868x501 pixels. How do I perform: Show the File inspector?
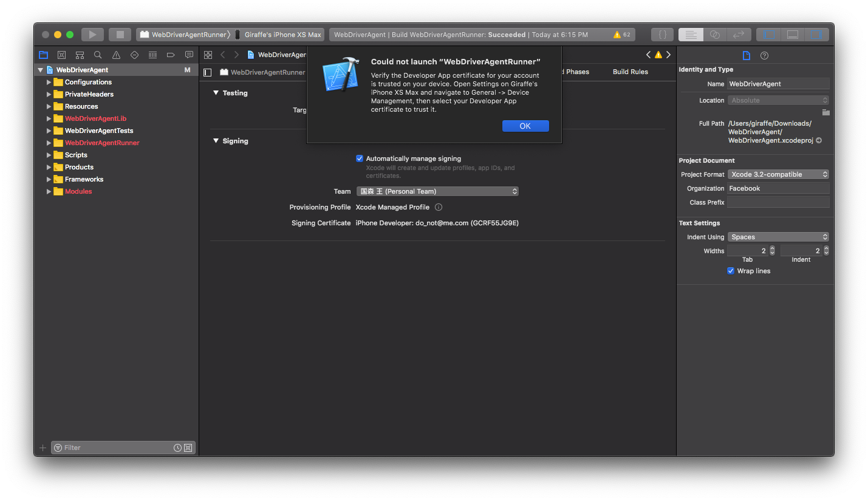click(x=747, y=55)
